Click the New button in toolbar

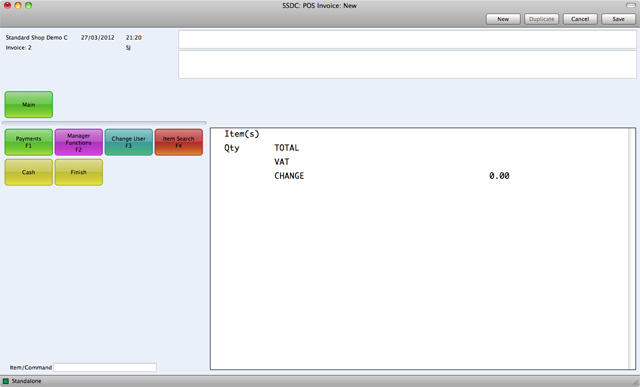pyautogui.click(x=503, y=19)
